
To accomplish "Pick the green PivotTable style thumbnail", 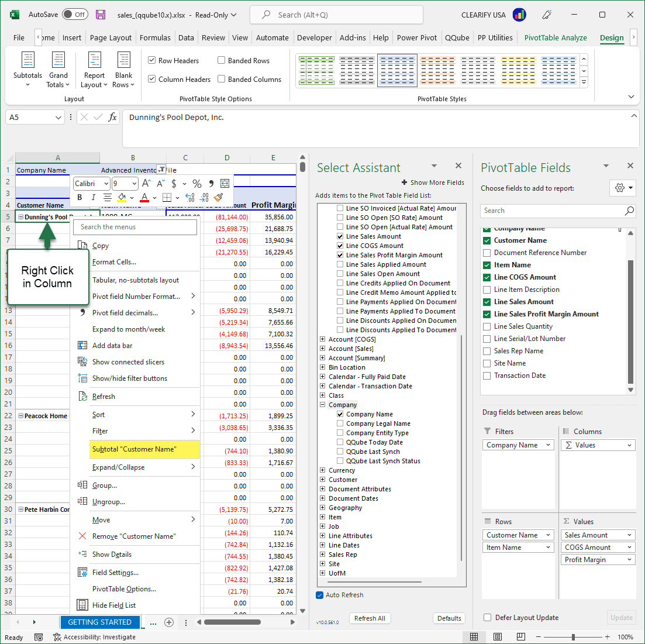I will pyautogui.click(x=316, y=70).
